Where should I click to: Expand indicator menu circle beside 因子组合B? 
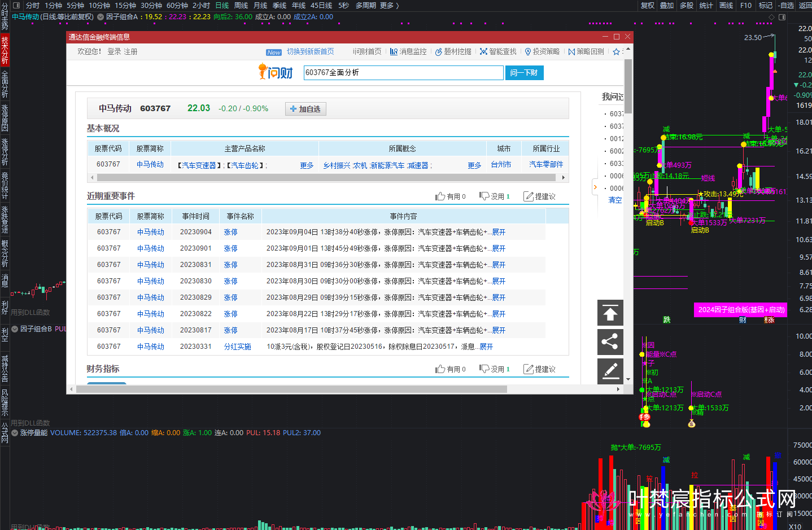(15, 328)
